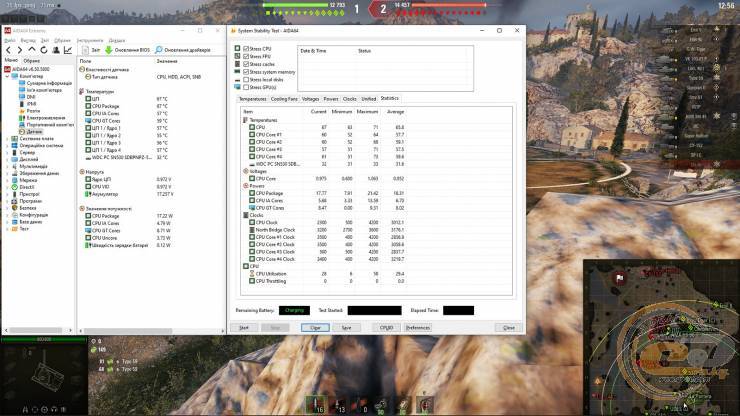
Task: Expand the Database (База даних) tree node
Action: [7, 222]
